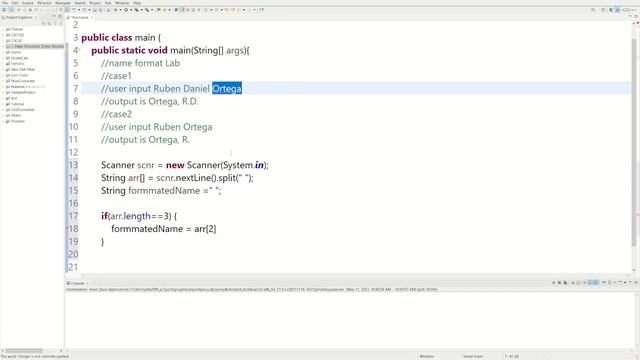This screenshot has width=640, height=360.
Task: Click the Debug bug icon in toolbar
Action: pyautogui.click(x=116, y=10)
